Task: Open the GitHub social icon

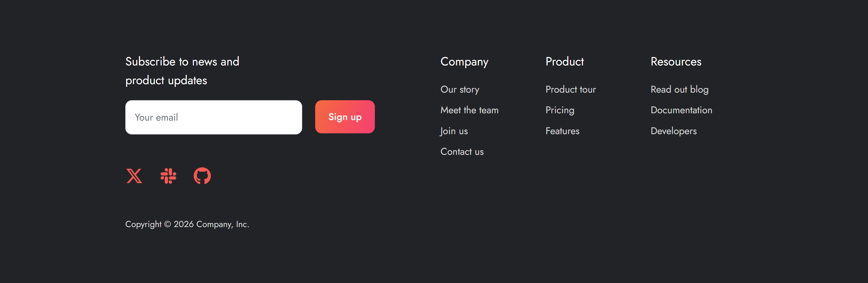Action: click(x=202, y=176)
